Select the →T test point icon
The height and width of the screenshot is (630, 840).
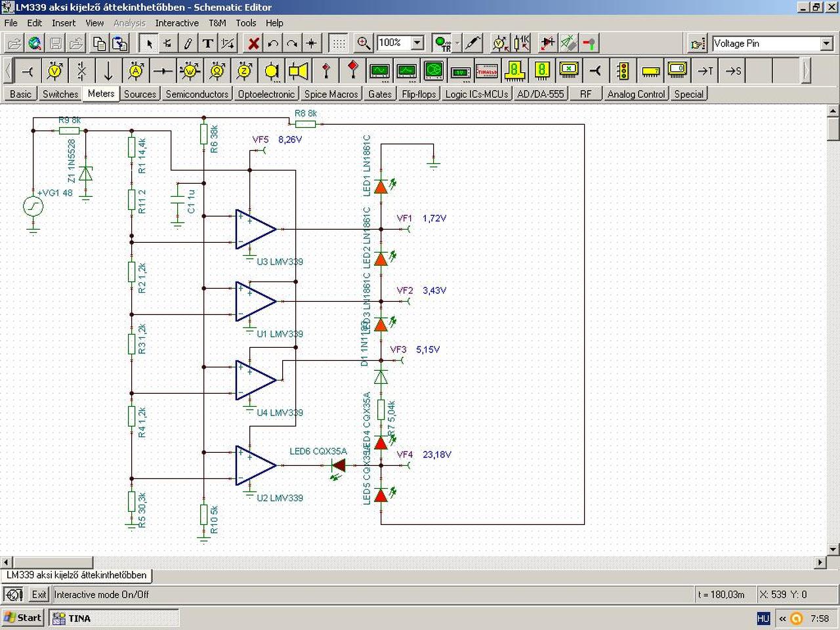[x=705, y=70]
